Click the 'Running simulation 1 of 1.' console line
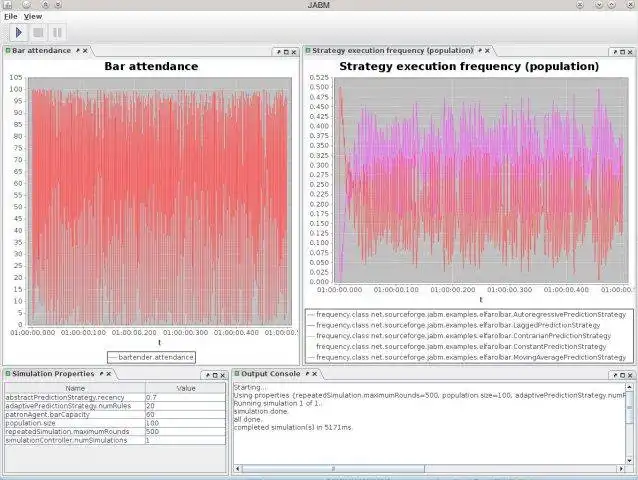 tap(277, 403)
